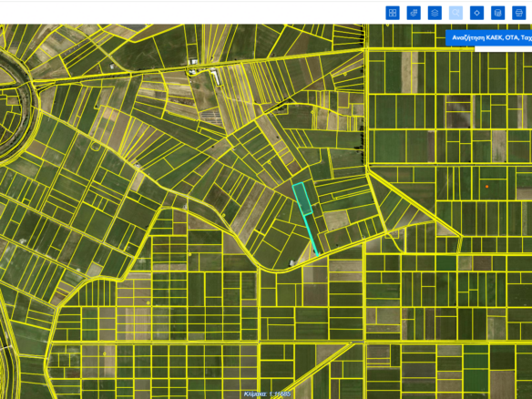532x399 pixels.
Task: Open the basemap grid gallery icon
Action: pyautogui.click(x=393, y=13)
